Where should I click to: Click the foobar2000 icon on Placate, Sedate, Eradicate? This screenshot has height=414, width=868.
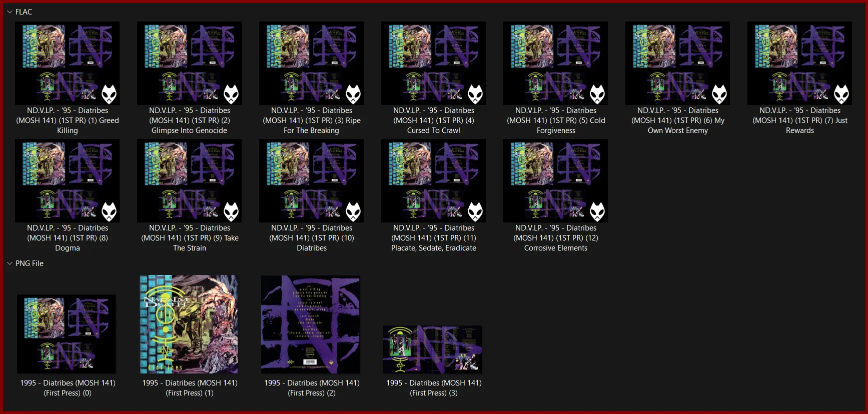tap(475, 211)
